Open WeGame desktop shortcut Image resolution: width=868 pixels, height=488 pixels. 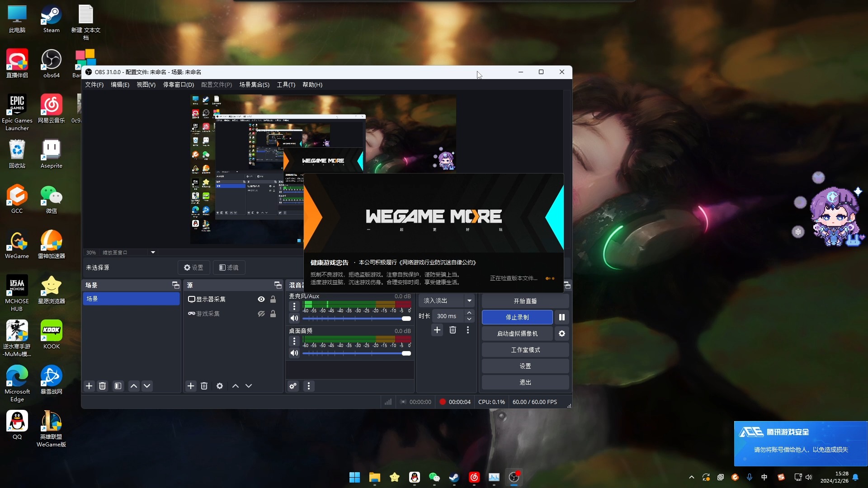[17, 244]
